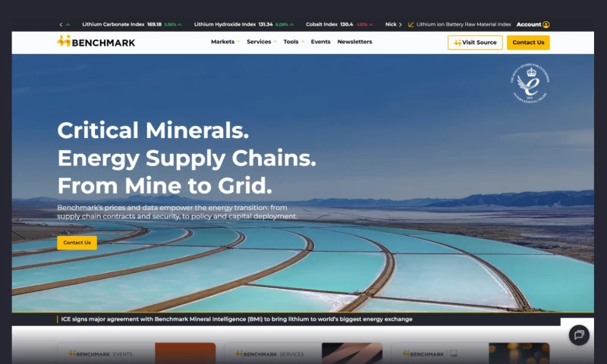The height and width of the screenshot is (364, 607).
Task: Click the header Contact Us button
Action: [x=528, y=42]
